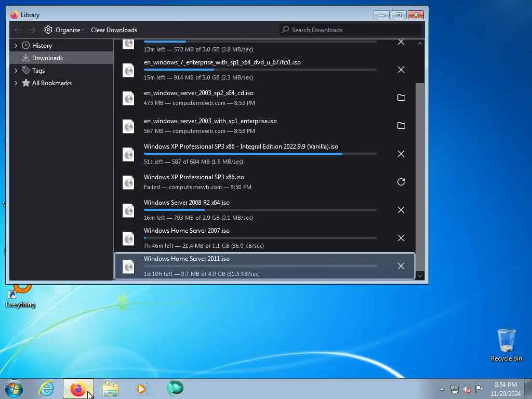
Task: Click the Organize gear icon
Action: (x=48, y=30)
